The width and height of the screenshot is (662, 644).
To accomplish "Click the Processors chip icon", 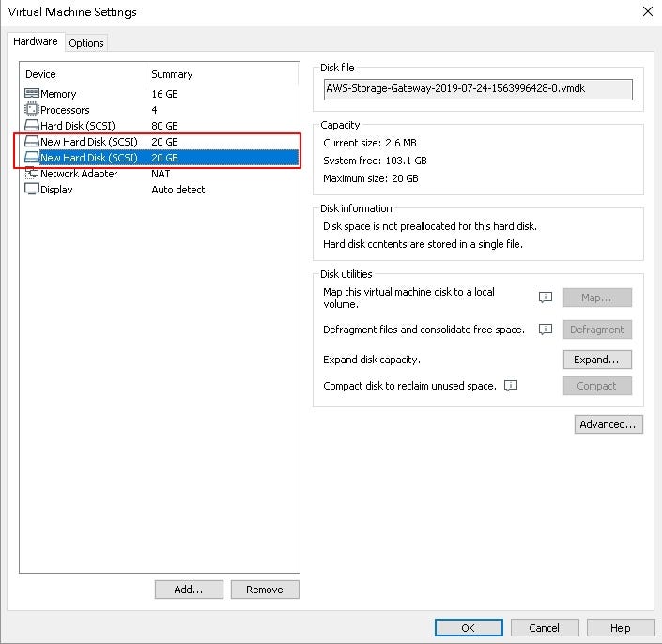I will [32, 109].
